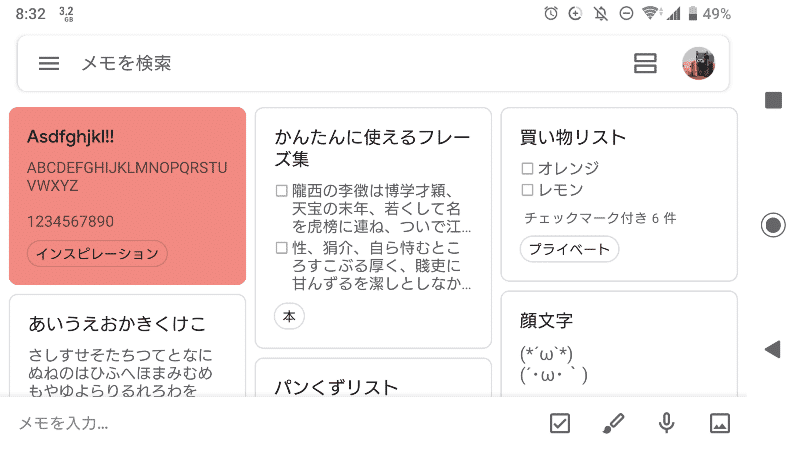Tap the Android home circle button

click(x=773, y=225)
